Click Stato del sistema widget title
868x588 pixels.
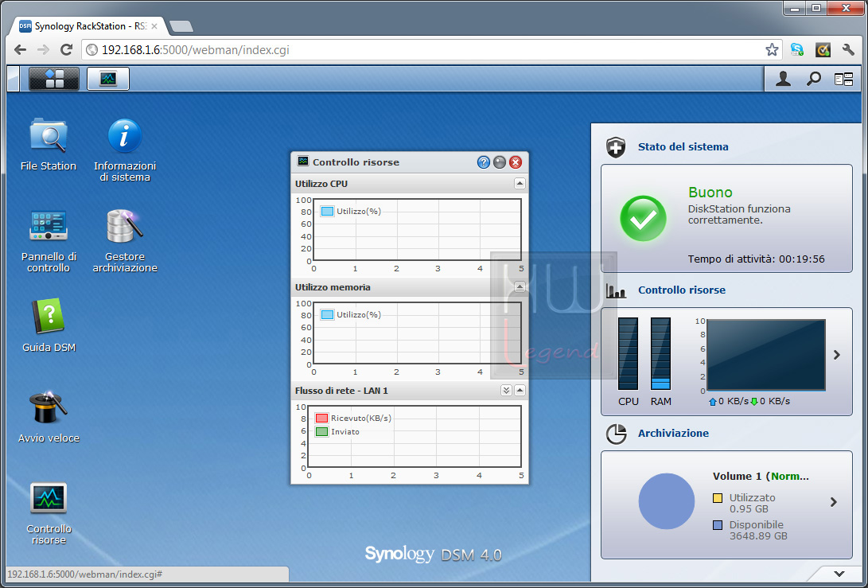click(683, 146)
